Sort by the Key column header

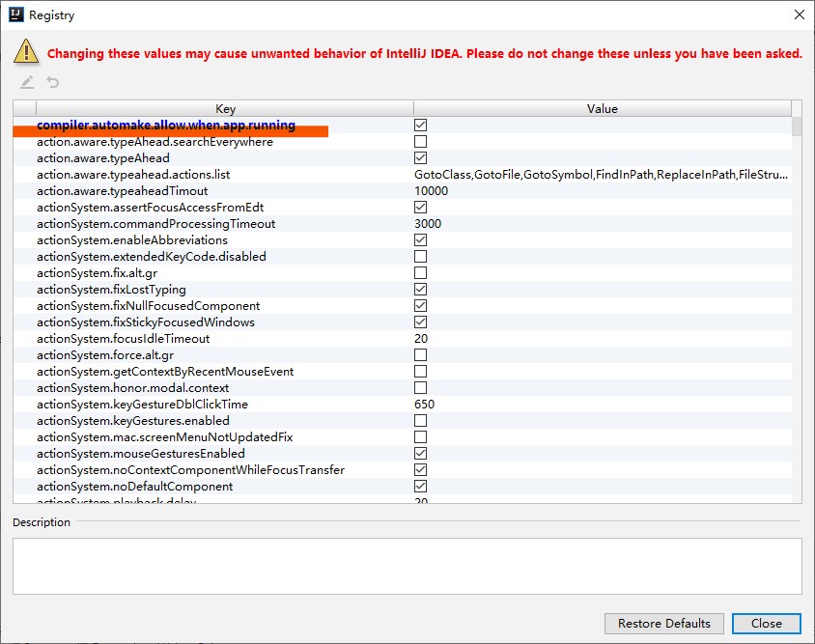225,109
